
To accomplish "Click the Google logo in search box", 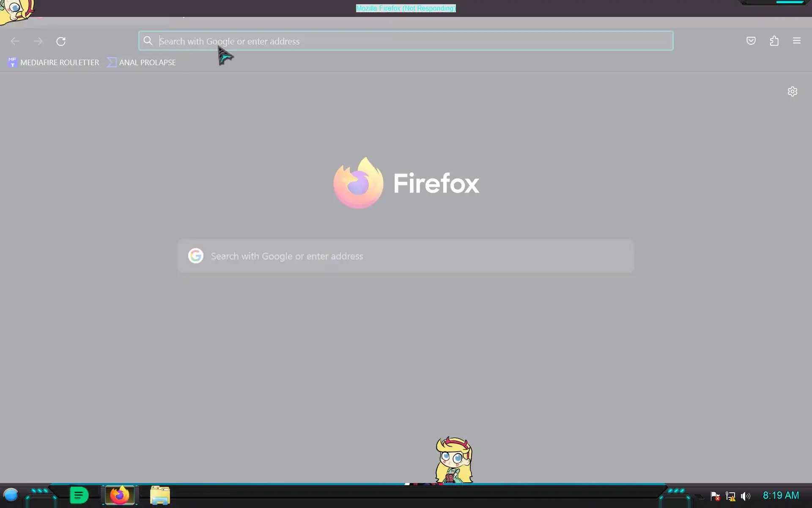I will pyautogui.click(x=196, y=256).
